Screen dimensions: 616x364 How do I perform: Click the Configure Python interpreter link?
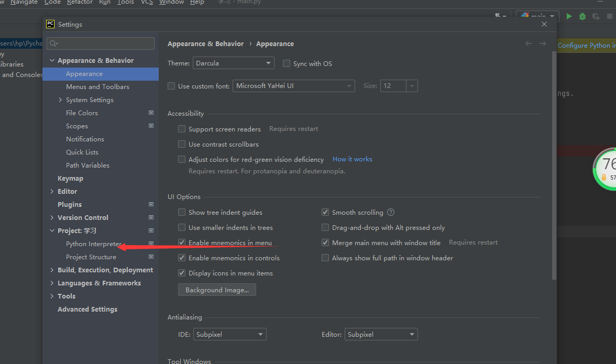[587, 46]
